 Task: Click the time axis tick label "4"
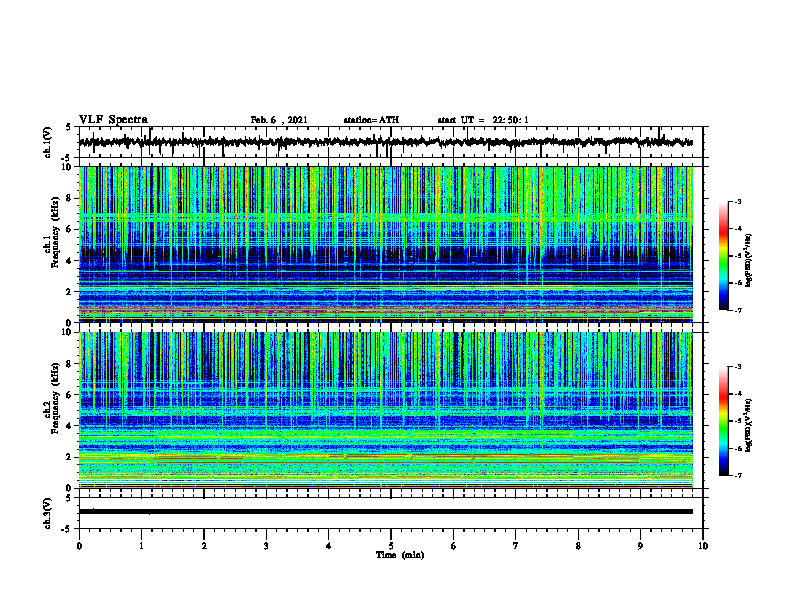coord(329,546)
